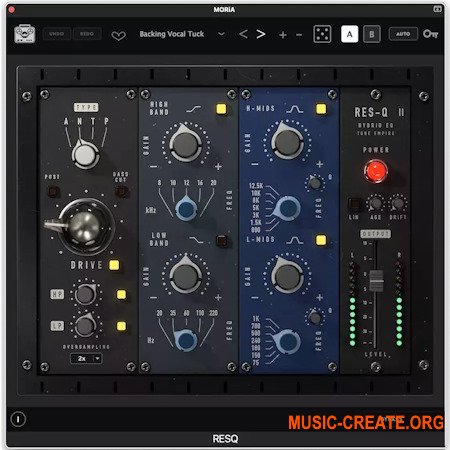Viewport: 450px width, 450px height.
Task: Click the REDO button
Action: [x=87, y=34]
